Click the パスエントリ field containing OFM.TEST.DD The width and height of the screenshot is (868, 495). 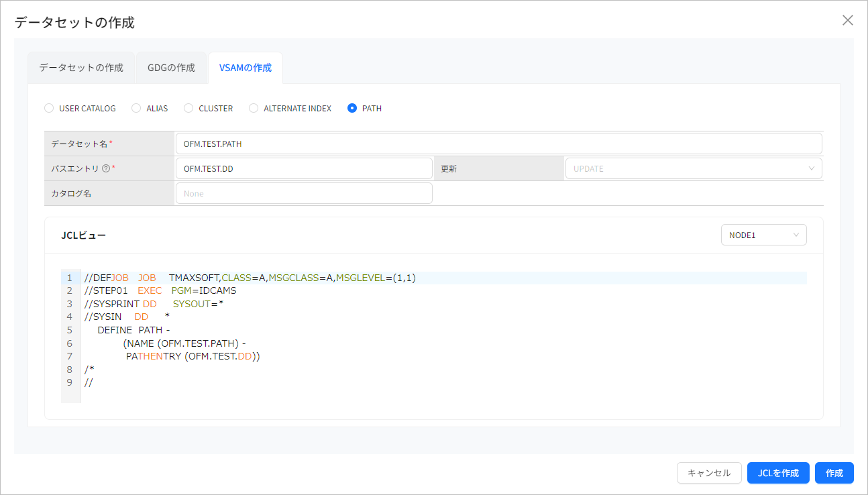[x=304, y=168]
